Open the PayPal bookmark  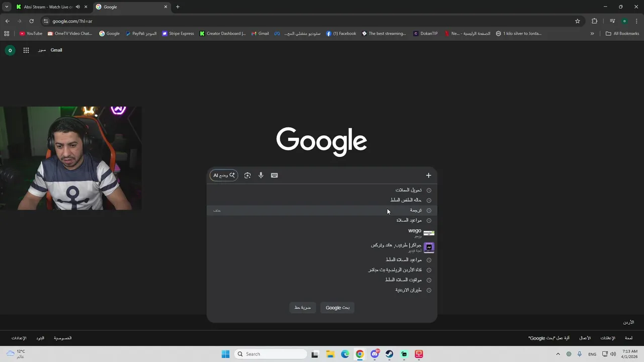(x=141, y=34)
